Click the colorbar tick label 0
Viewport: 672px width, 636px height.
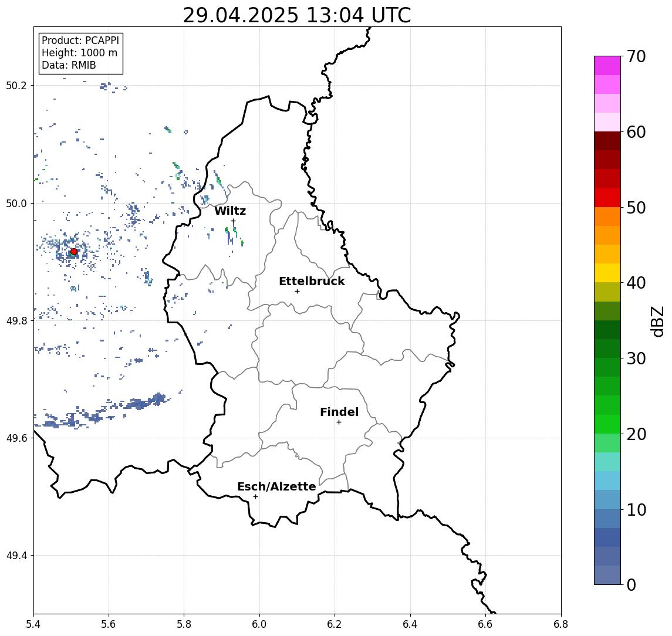632,584
